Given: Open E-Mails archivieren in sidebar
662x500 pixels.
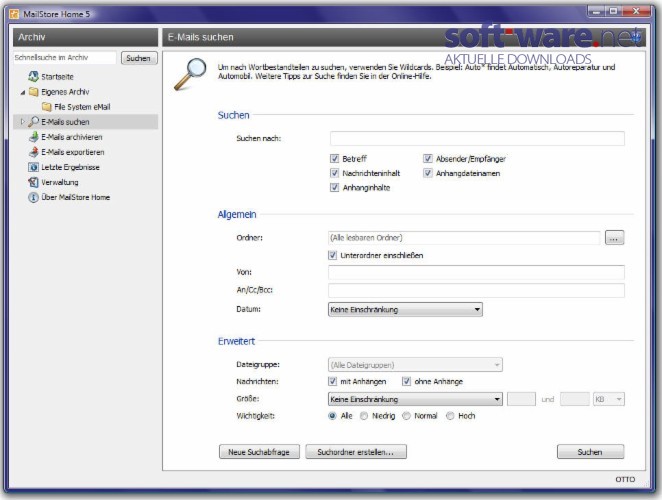Looking at the screenshot, I should coord(72,137).
